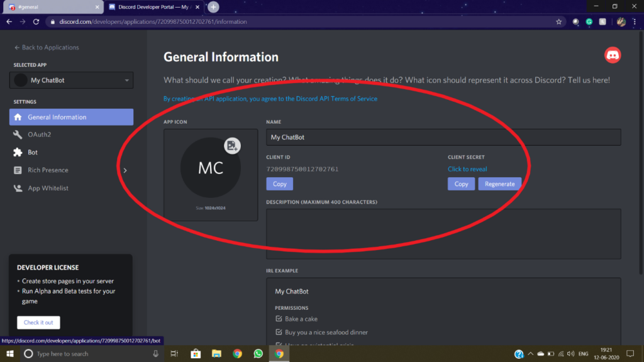Click the ENG language indicator
Image resolution: width=644 pixels, height=362 pixels.
click(583, 354)
